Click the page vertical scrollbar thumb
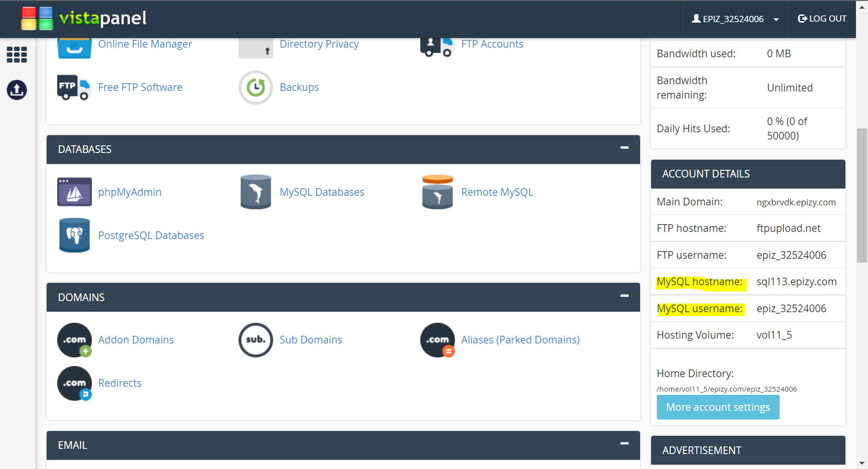Viewport: 868px width, 469px height. (x=862, y=195)
